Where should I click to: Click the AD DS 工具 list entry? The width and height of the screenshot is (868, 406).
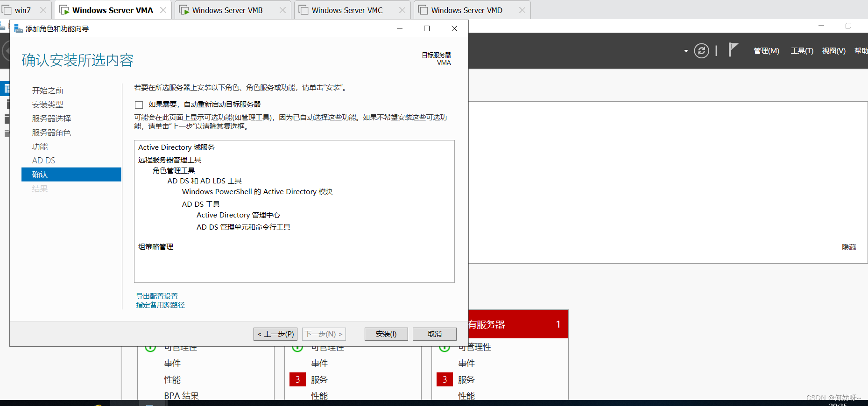(201, 204)
